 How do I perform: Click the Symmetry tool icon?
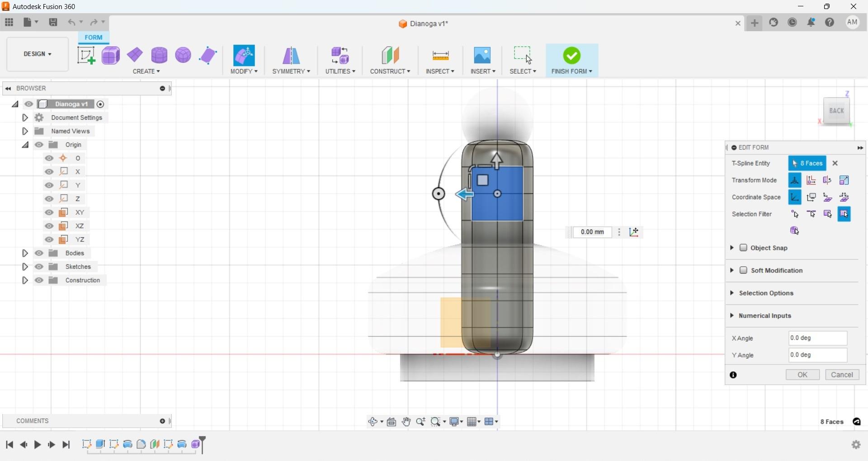pyautogui.click(x=291, y=55)
